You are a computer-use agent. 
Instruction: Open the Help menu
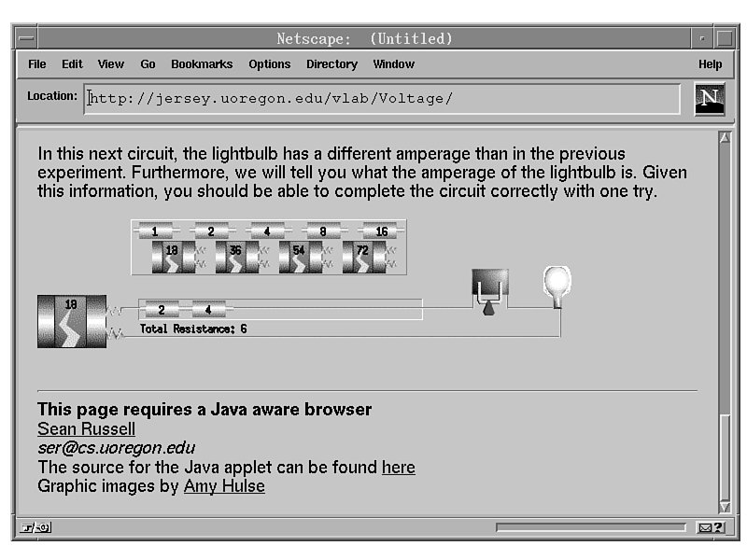tap(710, 63)
